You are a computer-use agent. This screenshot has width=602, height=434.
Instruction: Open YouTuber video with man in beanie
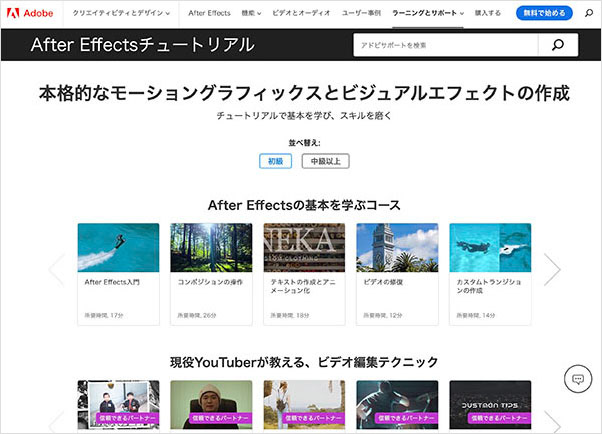click(x=211, y=404)
